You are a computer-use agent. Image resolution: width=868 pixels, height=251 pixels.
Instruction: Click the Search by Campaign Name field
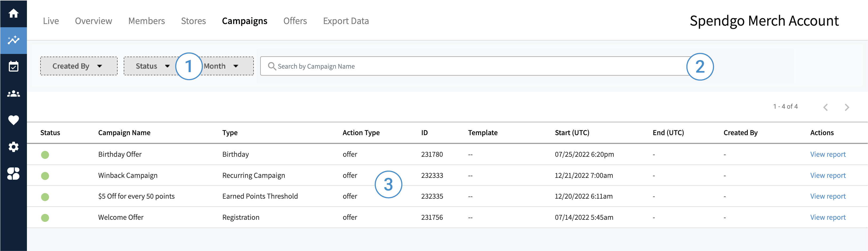(x=472, y=66)
